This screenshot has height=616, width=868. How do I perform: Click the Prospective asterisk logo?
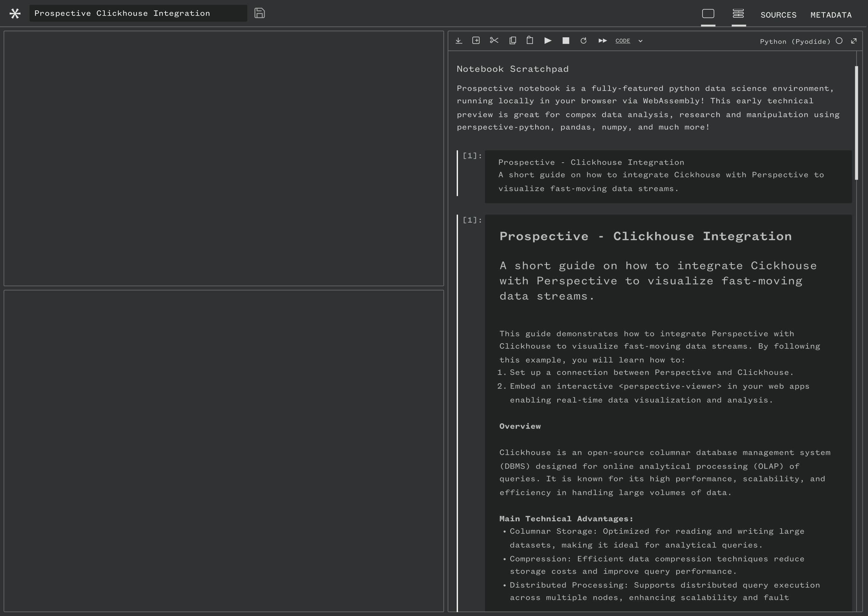pos(15,14)
